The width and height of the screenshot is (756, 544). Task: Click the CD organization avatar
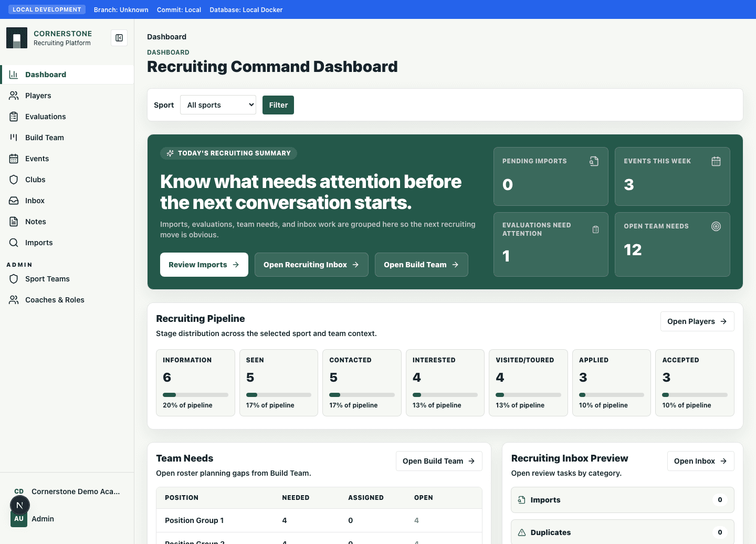click(19, 491)
